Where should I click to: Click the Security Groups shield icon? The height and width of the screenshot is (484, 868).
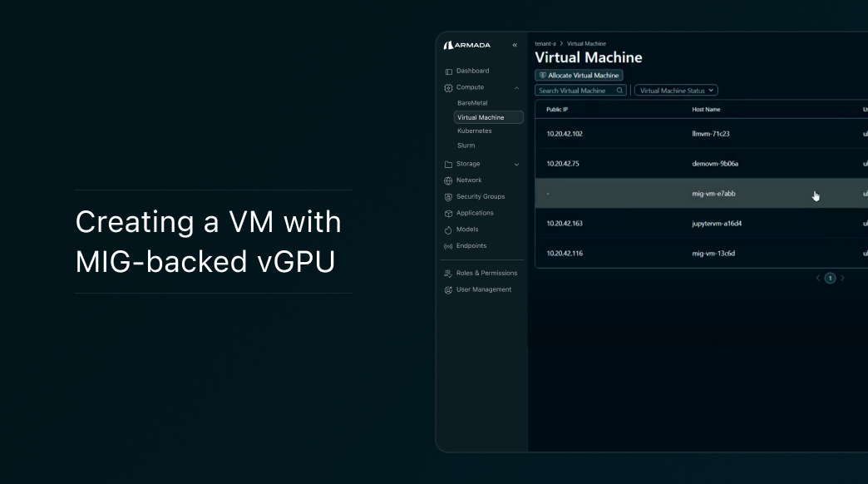tap(448, 197)
